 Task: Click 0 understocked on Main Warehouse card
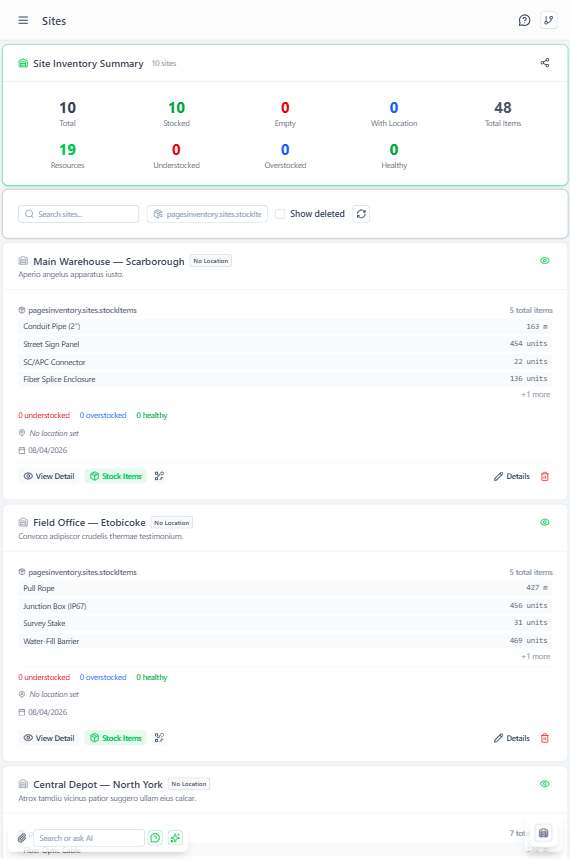tap(44, 415)
